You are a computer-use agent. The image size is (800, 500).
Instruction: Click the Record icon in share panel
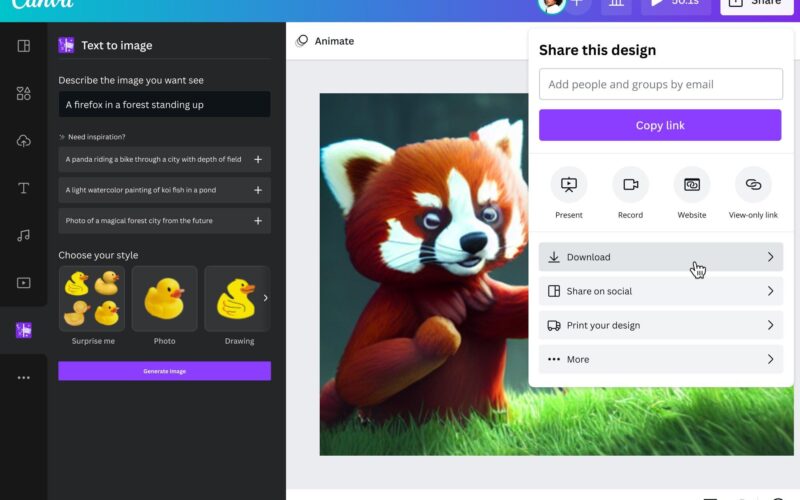[631, 184]
